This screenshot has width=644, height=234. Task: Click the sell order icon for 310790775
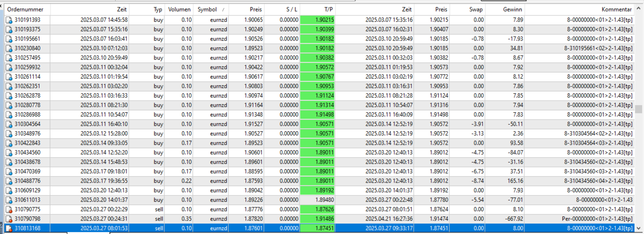click(x=8, y=210)
